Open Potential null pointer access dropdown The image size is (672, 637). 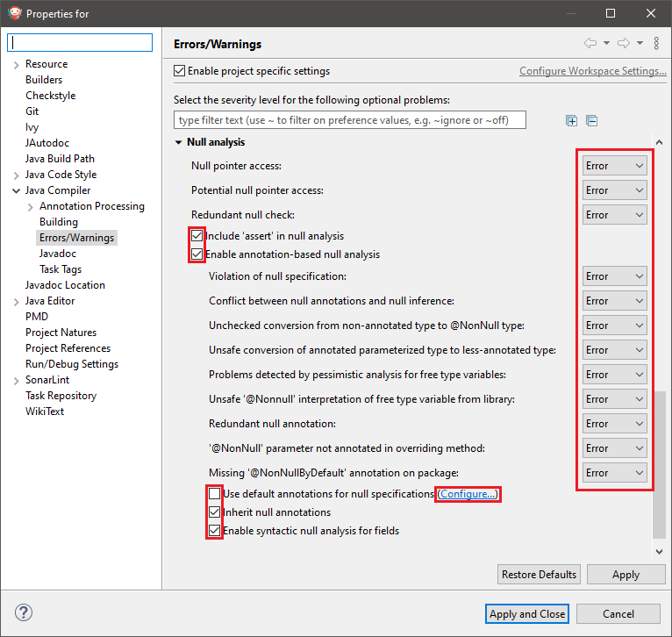615,190
